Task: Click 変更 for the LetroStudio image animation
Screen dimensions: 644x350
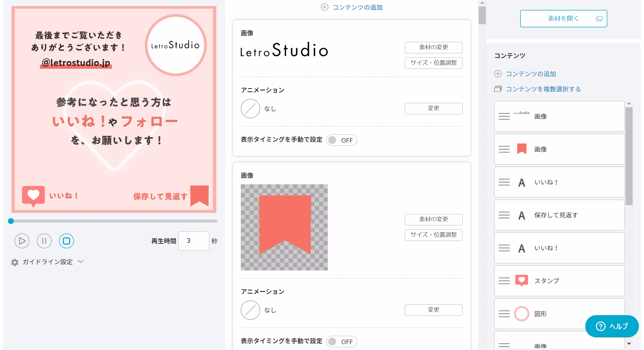Action: (433, 108)
